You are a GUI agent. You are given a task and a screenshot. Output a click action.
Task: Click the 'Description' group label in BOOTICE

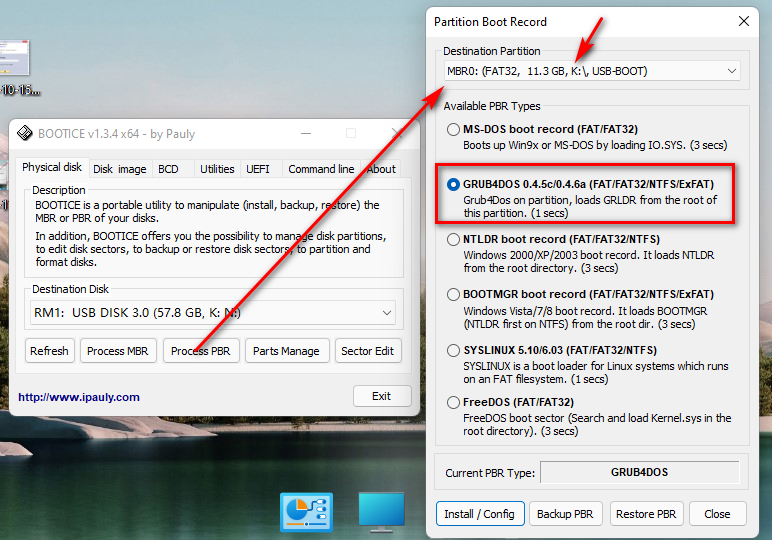tap(59, 190)
